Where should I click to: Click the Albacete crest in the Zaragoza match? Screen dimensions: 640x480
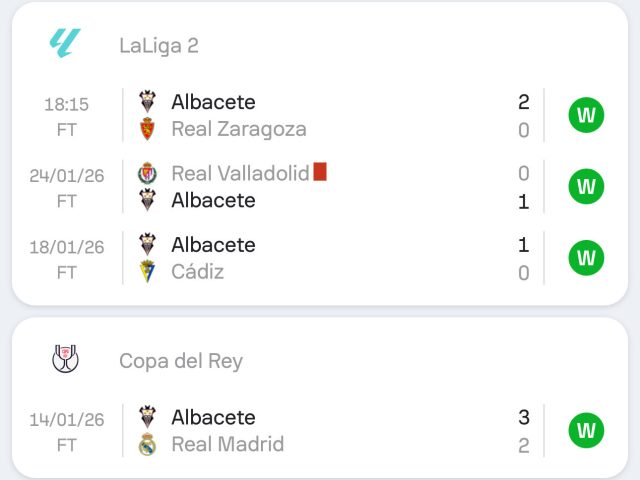point(148,101)
